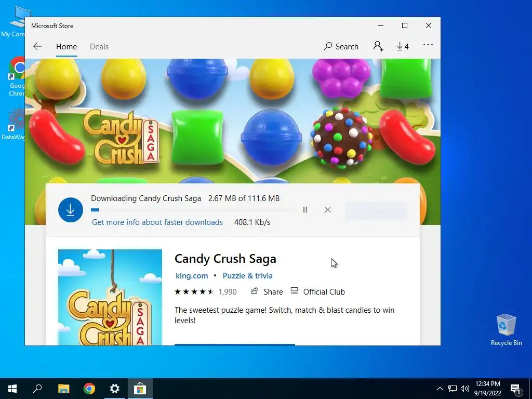Click the star rating with 1,990 reviews
532x399 pixels.
tap(206, 292)
